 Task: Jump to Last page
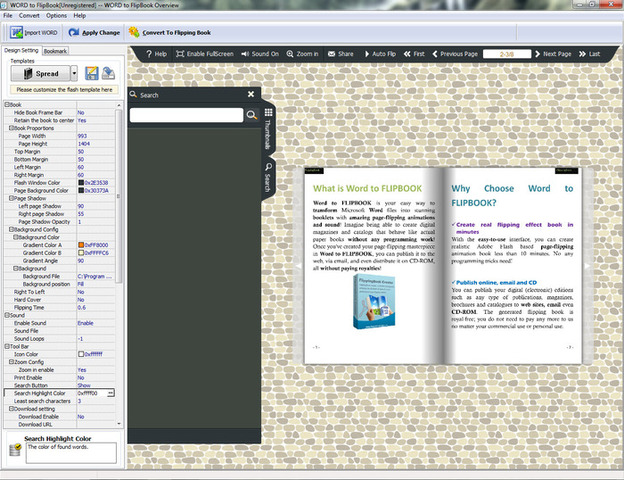(589, 54)
